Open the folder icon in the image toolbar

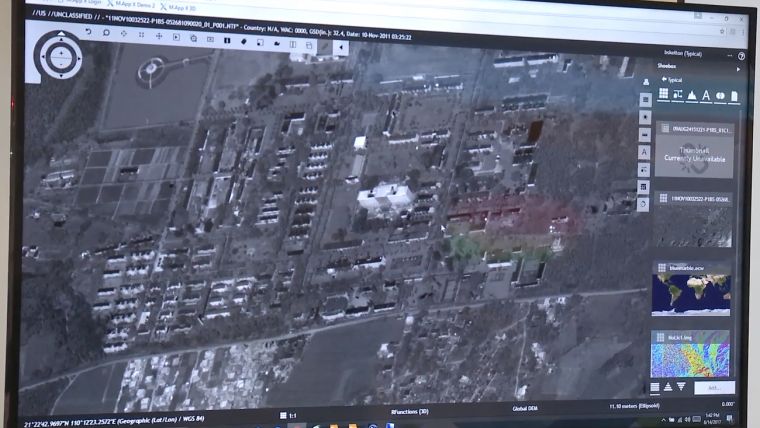tap(277, 43)
